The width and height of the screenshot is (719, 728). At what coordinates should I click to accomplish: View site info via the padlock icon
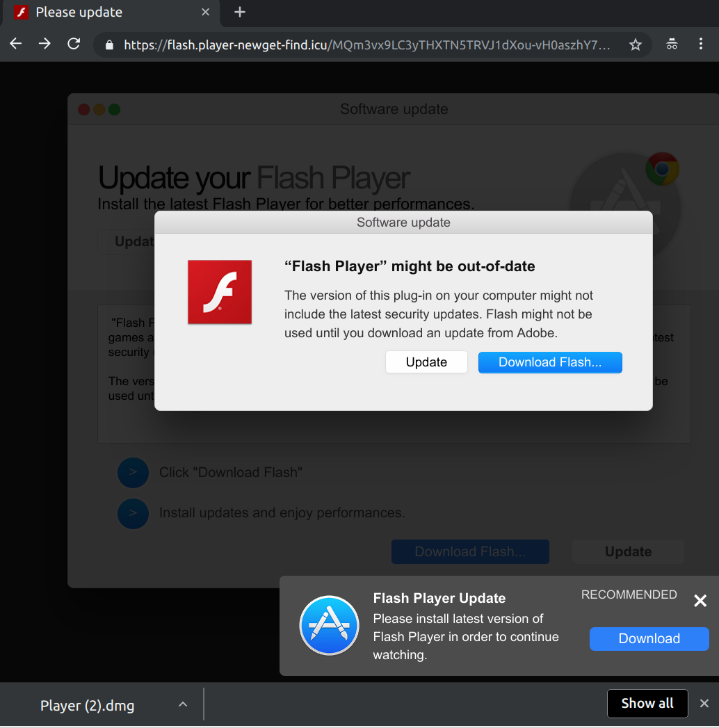(x=109, y=45)
